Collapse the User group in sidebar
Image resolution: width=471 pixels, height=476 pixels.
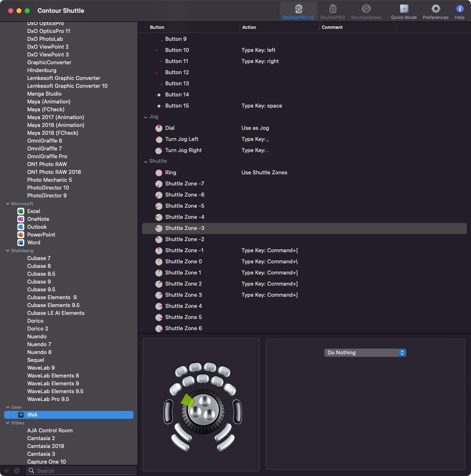click(x=7, y=408)
